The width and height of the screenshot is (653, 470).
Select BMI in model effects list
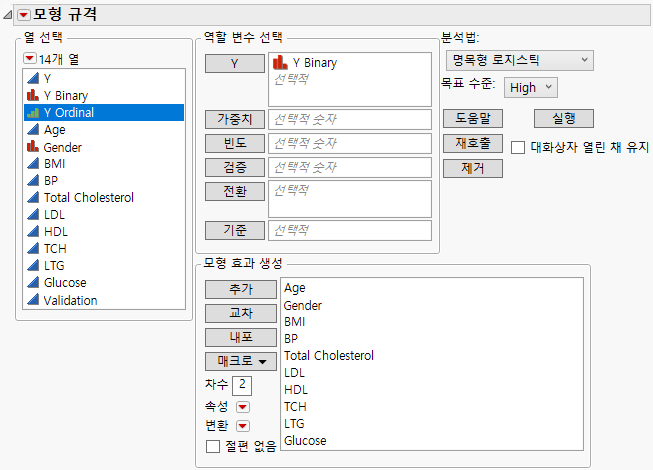pyautogui.click(x=294, y=322)
